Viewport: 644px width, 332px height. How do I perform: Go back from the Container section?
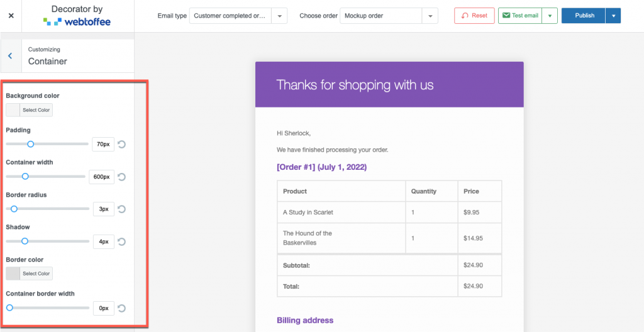click(10, 55)
